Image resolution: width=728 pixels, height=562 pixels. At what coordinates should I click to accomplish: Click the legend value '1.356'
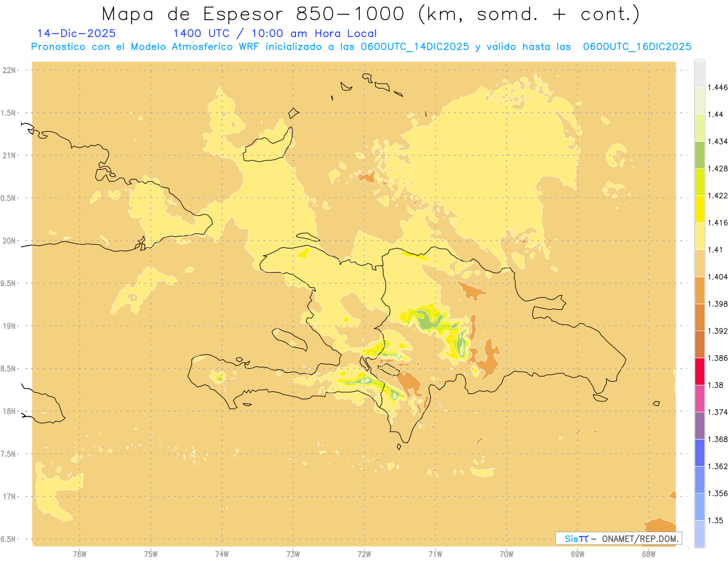pyautogui.click(x=717, y=493)
